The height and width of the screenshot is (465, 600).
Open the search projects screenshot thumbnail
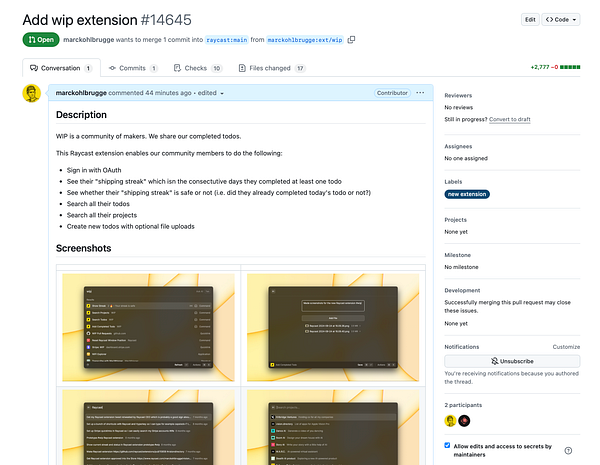pyautogui.click(x=333, y=427)
